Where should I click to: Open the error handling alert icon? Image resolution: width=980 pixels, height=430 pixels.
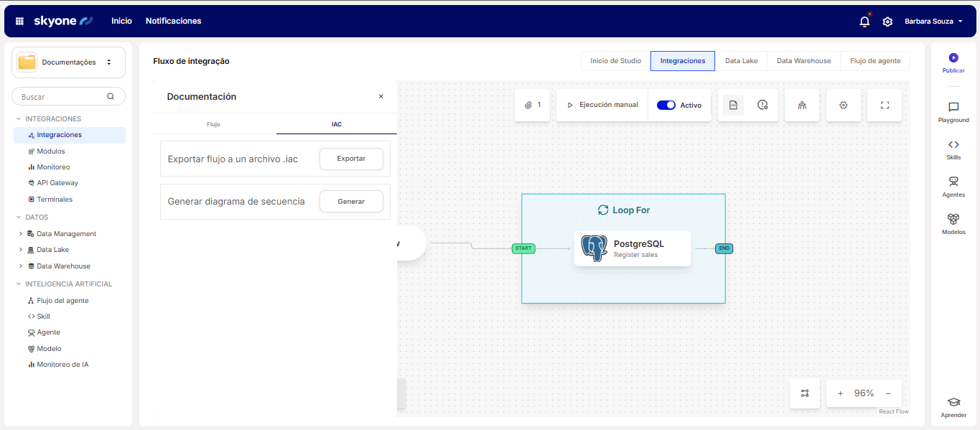pyautogui.click(x=762, y=105)
